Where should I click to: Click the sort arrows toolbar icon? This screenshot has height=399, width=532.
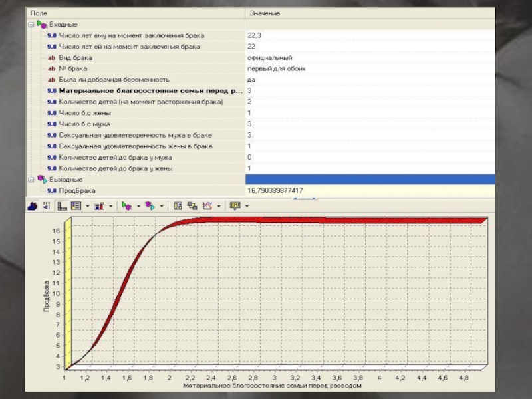pyautogui.click(x=46, y=206)
